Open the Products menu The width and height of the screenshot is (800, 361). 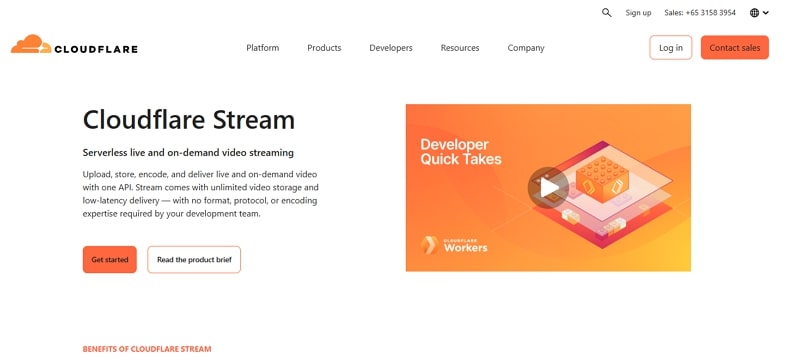(324, 48)
